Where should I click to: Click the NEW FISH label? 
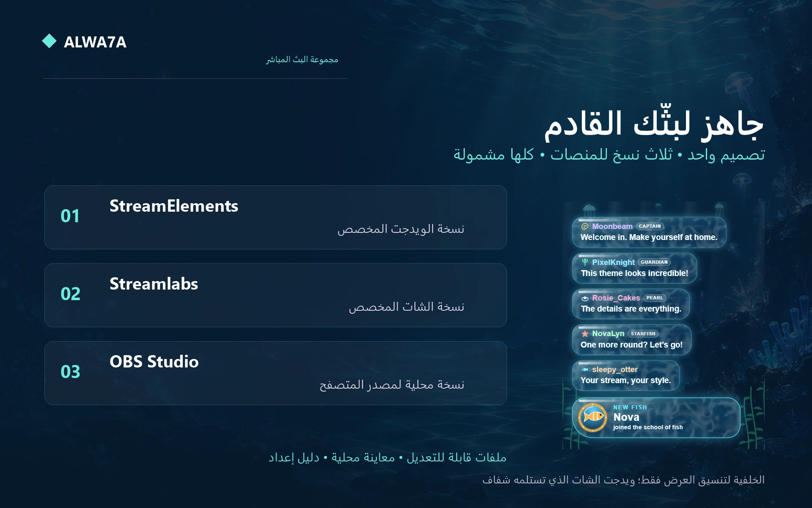(630, 407)
